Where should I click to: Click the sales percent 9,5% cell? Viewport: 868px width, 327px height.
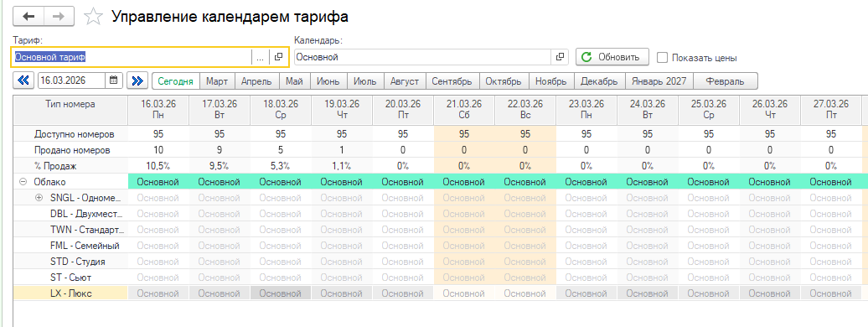(x=220, y=165)
